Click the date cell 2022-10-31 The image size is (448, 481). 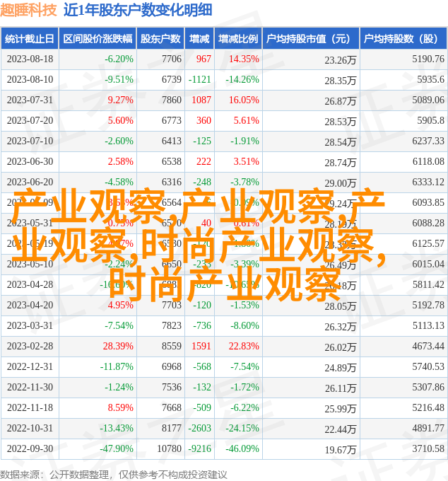(x=30, y=429)
